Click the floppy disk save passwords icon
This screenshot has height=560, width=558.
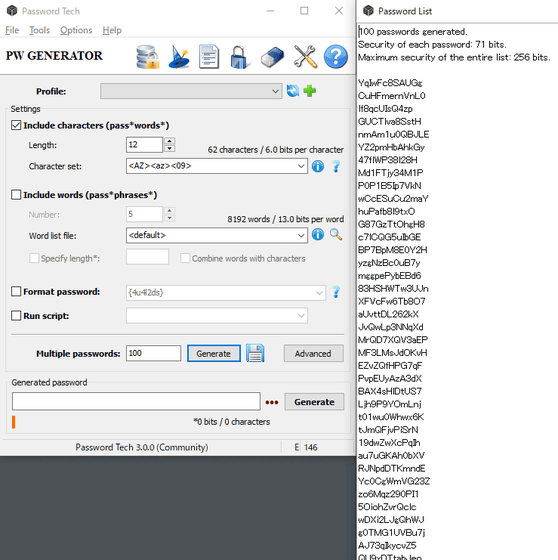click(255, 353)
